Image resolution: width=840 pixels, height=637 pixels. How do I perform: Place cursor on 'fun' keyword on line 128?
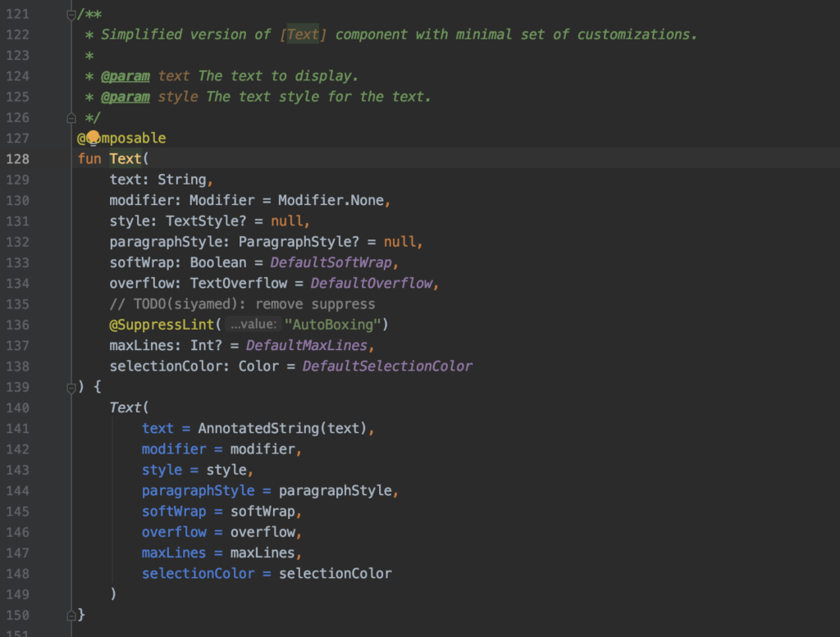89,159
